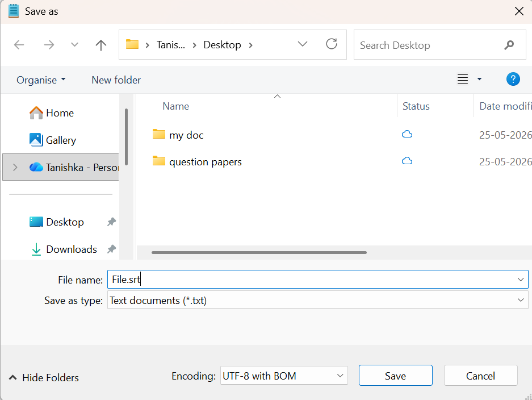Collapse the pane with Hide Folders

point(44,378)
